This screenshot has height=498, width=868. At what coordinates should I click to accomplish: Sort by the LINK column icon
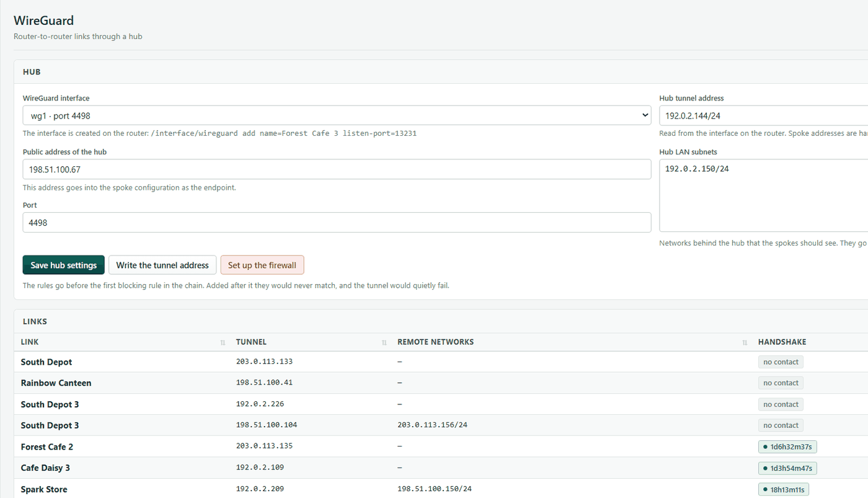(x=223, y=342)
